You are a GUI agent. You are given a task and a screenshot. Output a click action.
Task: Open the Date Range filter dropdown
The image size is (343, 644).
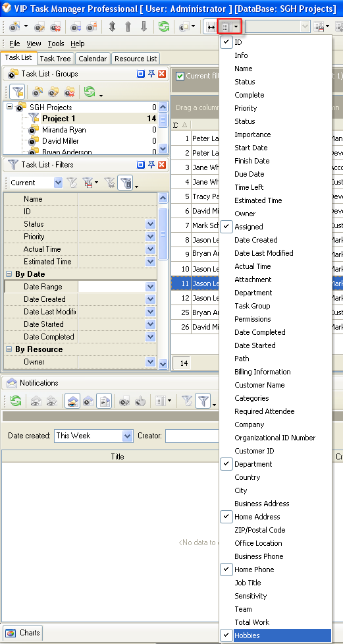[x=150, y=287]
